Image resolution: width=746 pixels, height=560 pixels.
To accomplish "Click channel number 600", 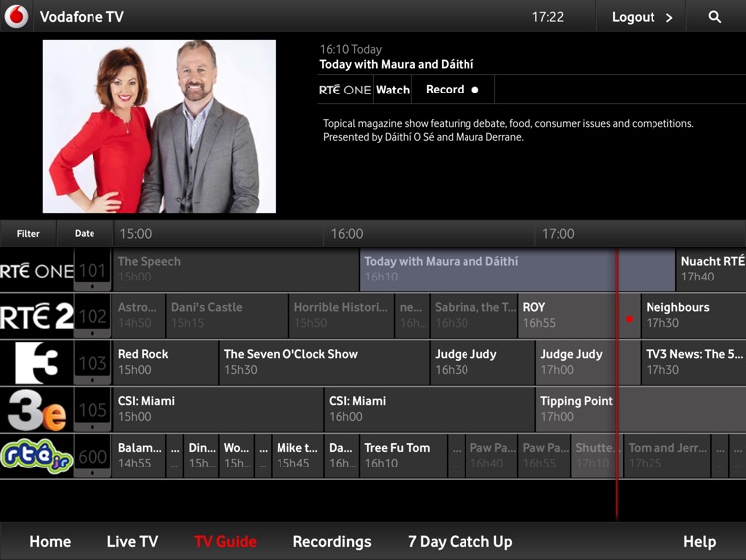I will tap(93, 457).
